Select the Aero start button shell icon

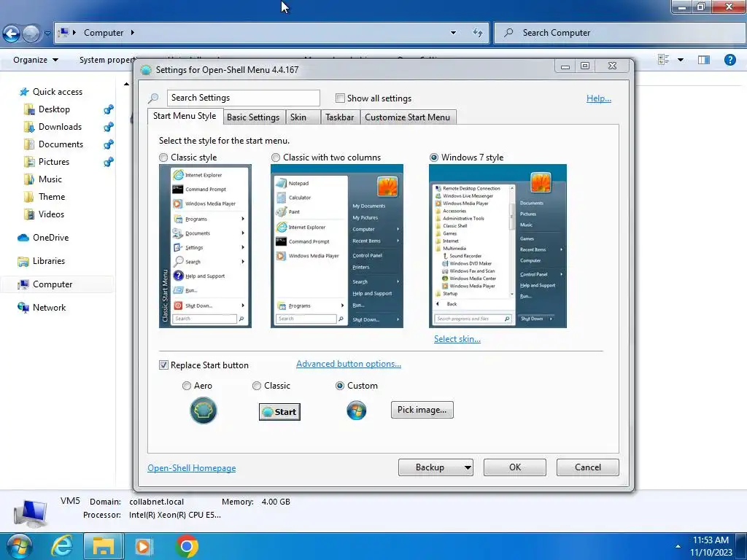[x=204, y=411]
